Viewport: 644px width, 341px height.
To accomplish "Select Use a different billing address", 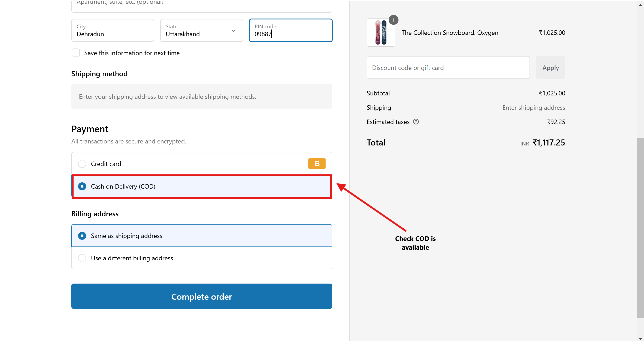I will tap(82, 258).
